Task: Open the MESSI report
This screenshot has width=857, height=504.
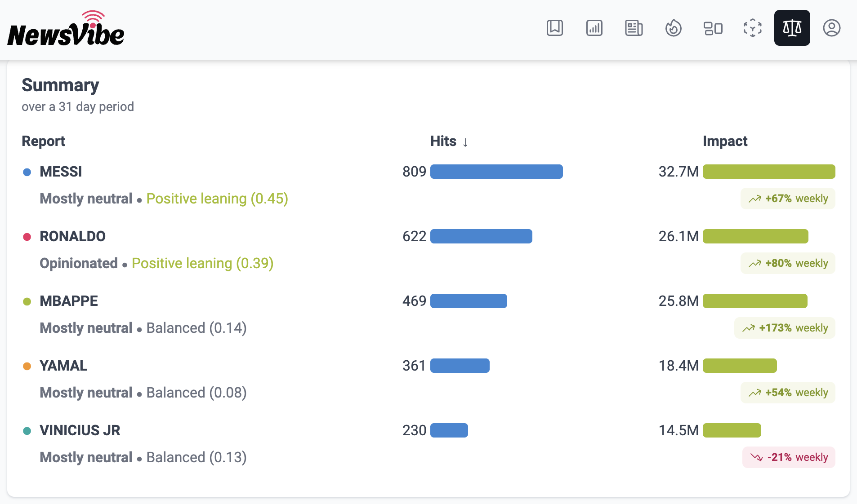Action: coord(61,172)
